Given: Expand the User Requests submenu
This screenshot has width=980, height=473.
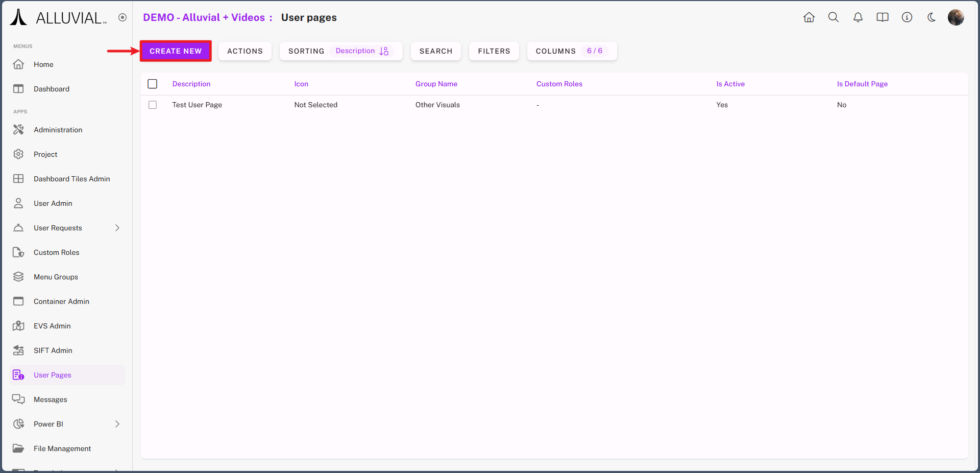Looking at the screenshot, I should [117, 228].
